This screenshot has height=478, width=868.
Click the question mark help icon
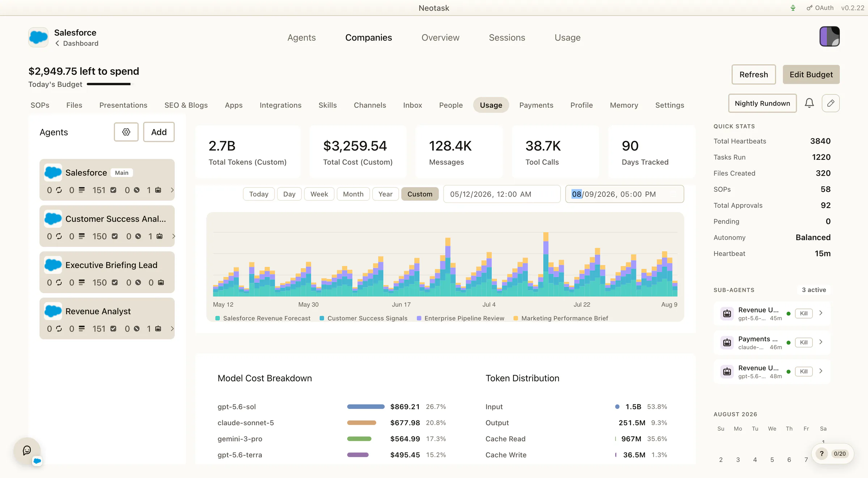pos(821,454)
